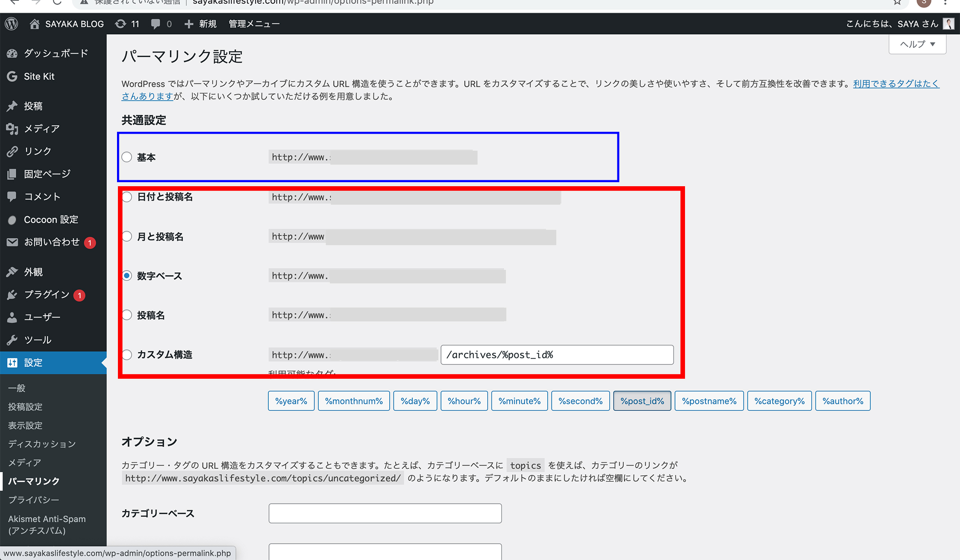Click the browser address bar URL
Screen dimensions: 960x560
pyautogui.click(x=313, y=2)
